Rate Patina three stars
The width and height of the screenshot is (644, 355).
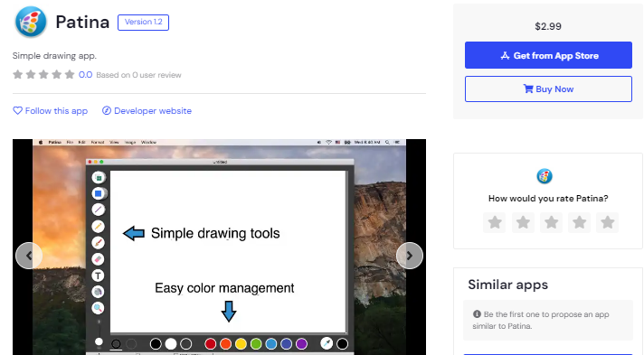click(551, 222)
